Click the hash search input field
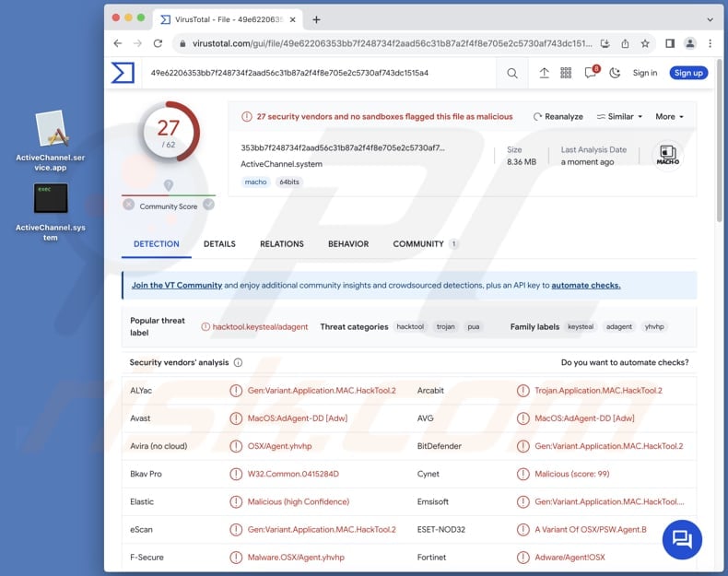 pyautogui.click(x=321, y=73)
